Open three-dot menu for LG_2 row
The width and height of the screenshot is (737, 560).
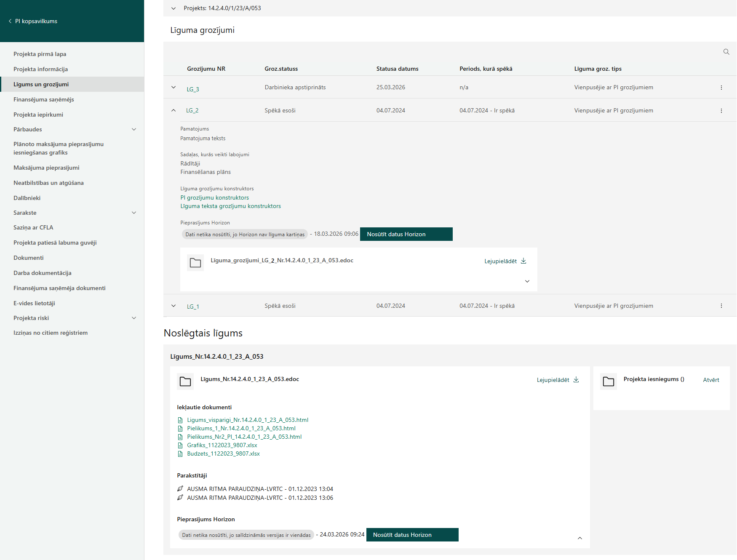coord(721,111)
